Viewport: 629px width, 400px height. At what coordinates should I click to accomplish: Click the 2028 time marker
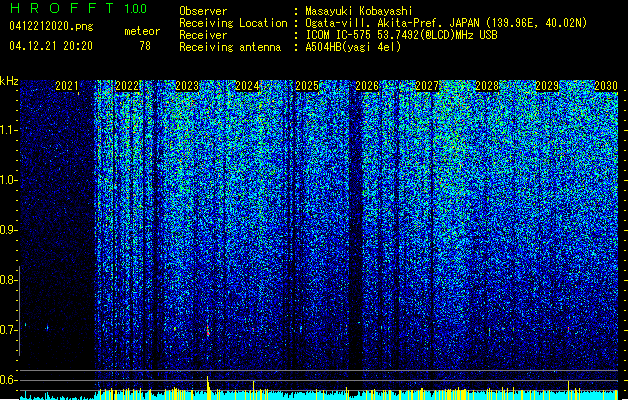pos(487,86)
